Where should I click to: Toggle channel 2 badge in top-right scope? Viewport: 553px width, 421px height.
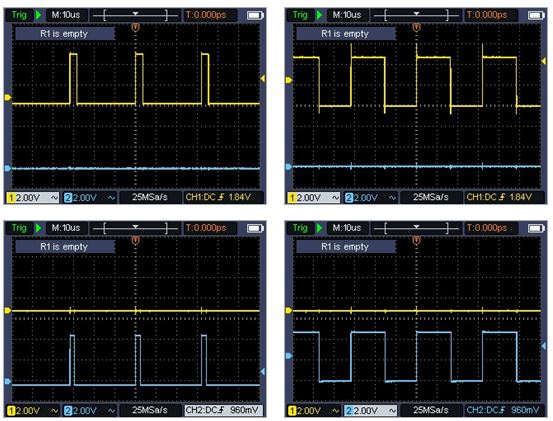coord(348,198)
